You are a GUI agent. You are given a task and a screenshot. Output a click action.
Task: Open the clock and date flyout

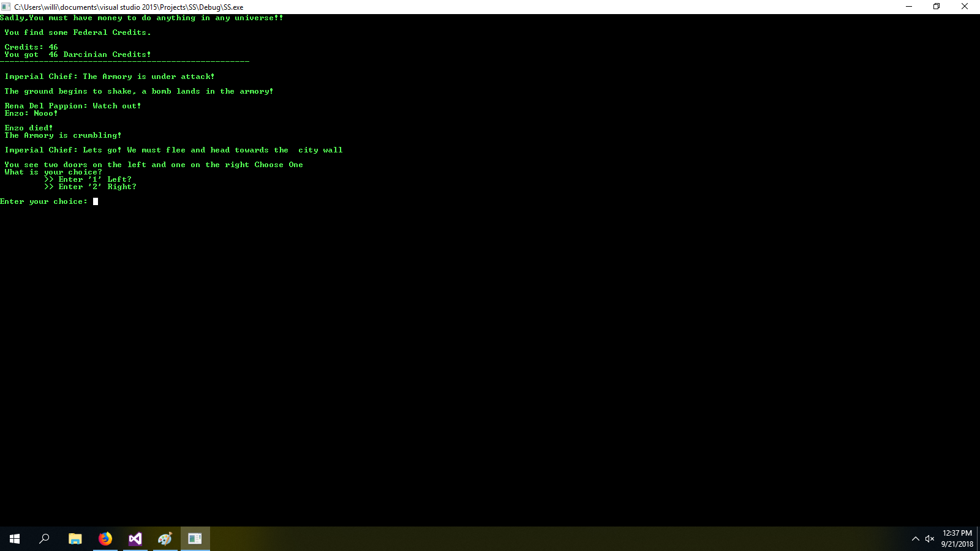pyautogui.click(x=957, y=539)
